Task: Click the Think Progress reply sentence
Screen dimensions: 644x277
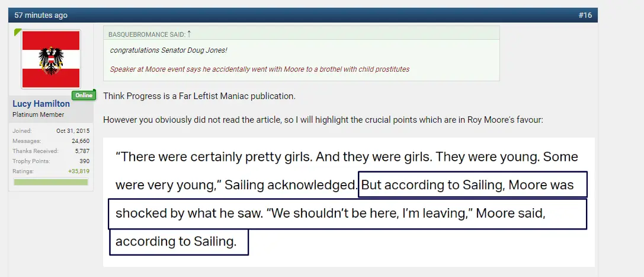Action: (x=199, y=96)
